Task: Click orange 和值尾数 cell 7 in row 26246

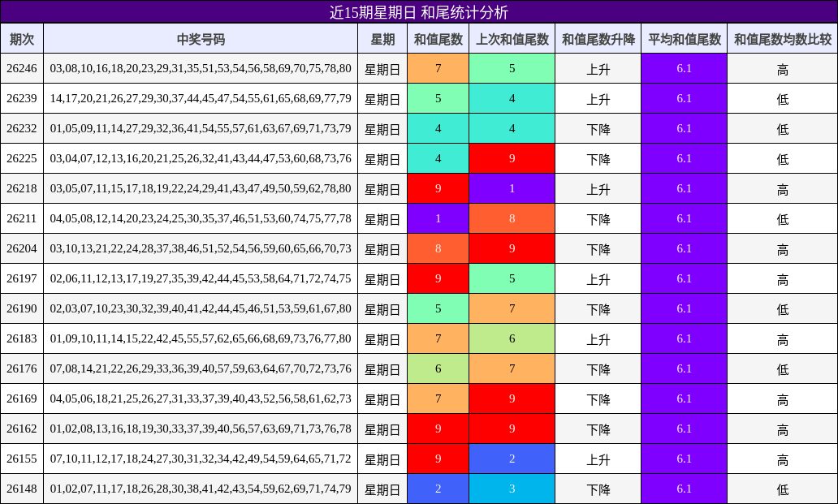Action: [x=438, y=68]
